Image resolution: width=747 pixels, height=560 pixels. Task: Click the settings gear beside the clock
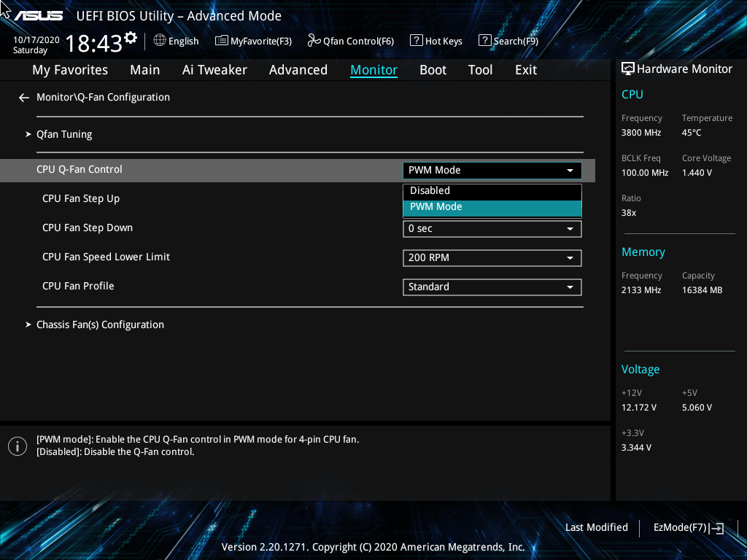[131, 37]
